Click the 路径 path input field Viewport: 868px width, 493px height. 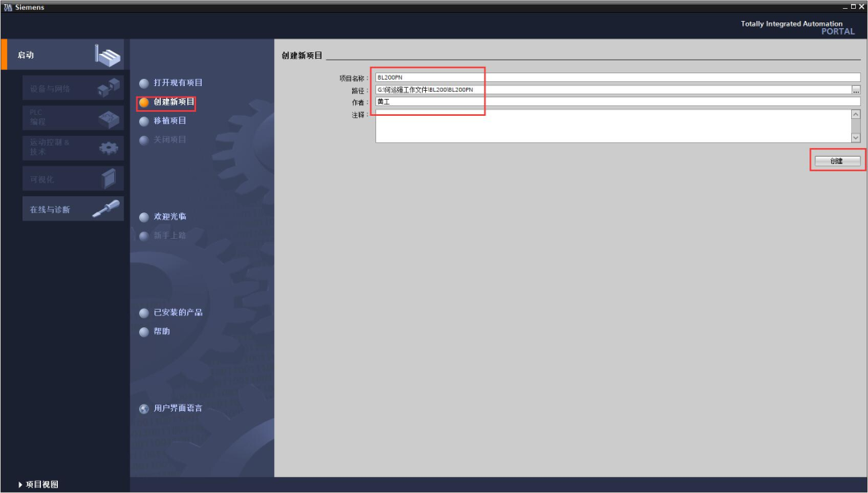[x=612, y=90]
